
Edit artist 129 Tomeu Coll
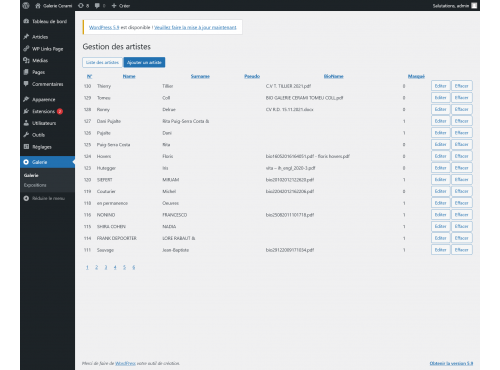441,98
